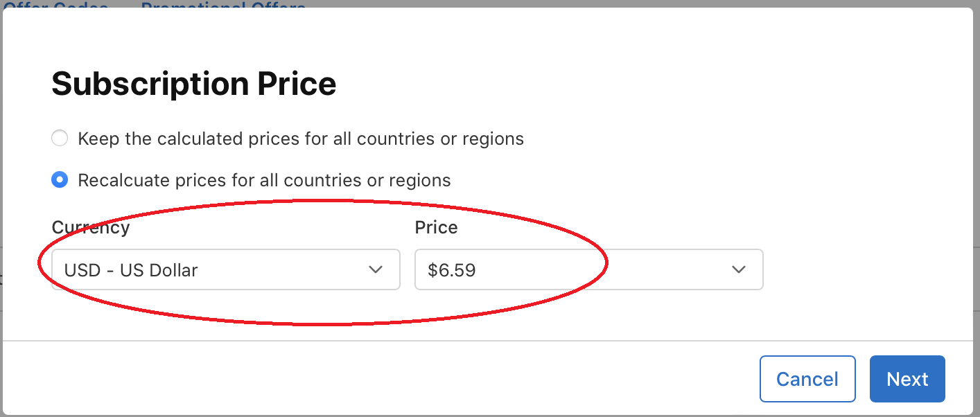Click the 'Recalcuate prices for all countries' label text
The height and width of the screenshot is (417, 980).
tap(264, 180)
